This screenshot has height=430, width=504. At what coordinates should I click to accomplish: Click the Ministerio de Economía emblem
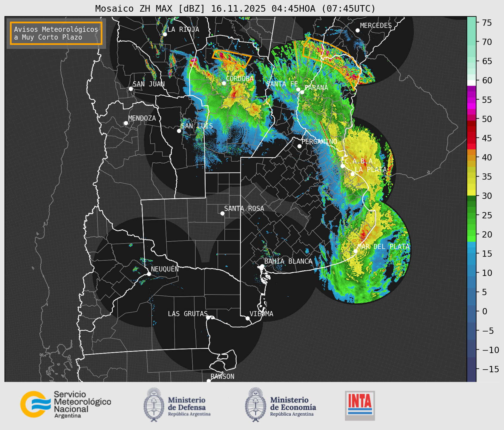[x=255, y=405]
